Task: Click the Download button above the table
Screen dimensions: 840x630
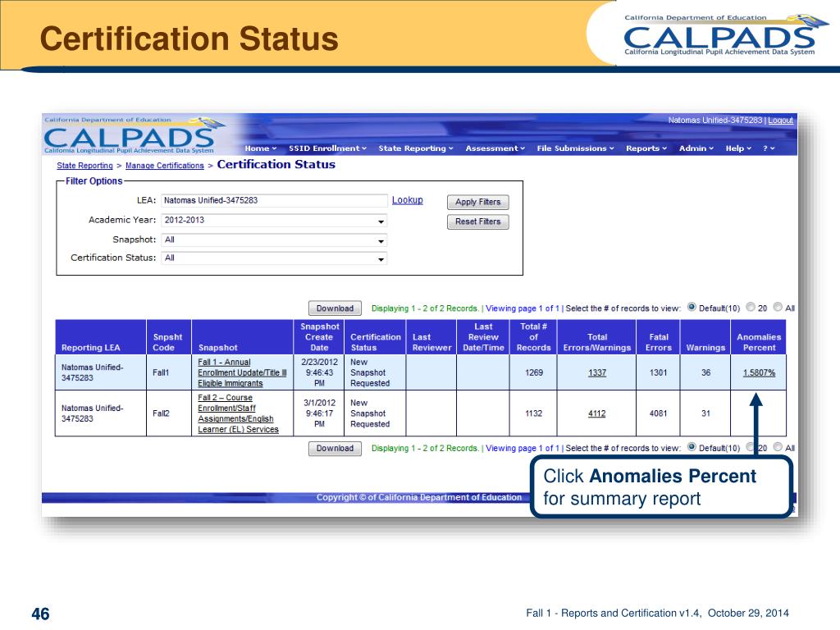Action: click(x=335, y=308)
